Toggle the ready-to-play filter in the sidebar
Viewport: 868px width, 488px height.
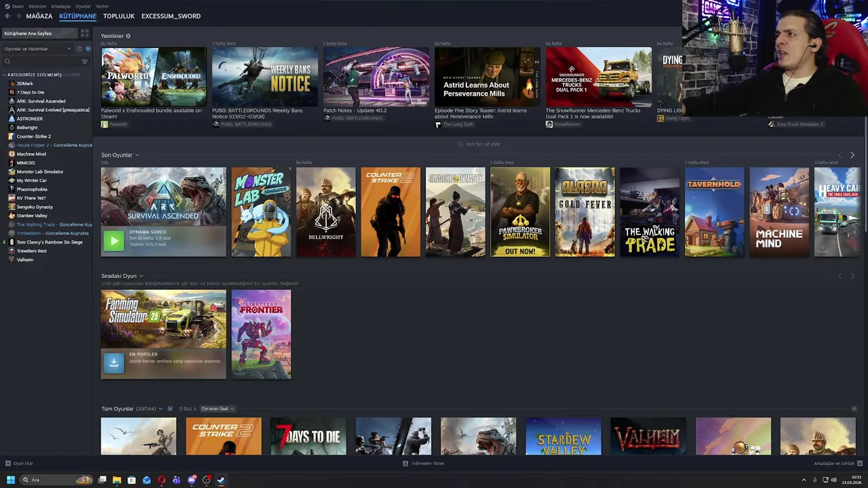pyautogui.click(x=87, y=49)
